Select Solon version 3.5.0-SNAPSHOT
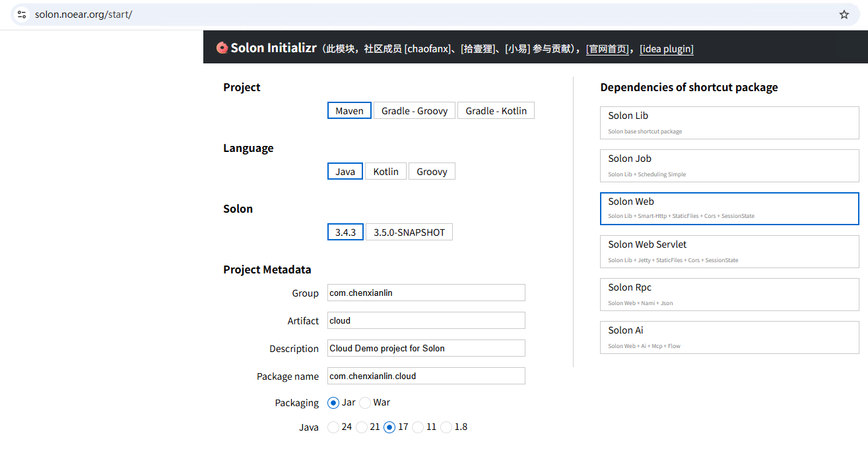The width and height of the screenshot is (868, 461). point(409,232)
